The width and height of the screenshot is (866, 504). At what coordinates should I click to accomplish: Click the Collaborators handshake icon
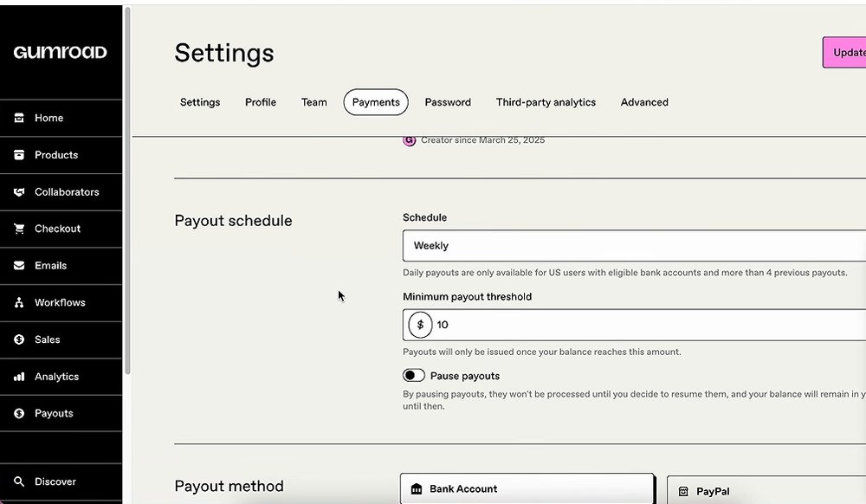pos(19,191)
